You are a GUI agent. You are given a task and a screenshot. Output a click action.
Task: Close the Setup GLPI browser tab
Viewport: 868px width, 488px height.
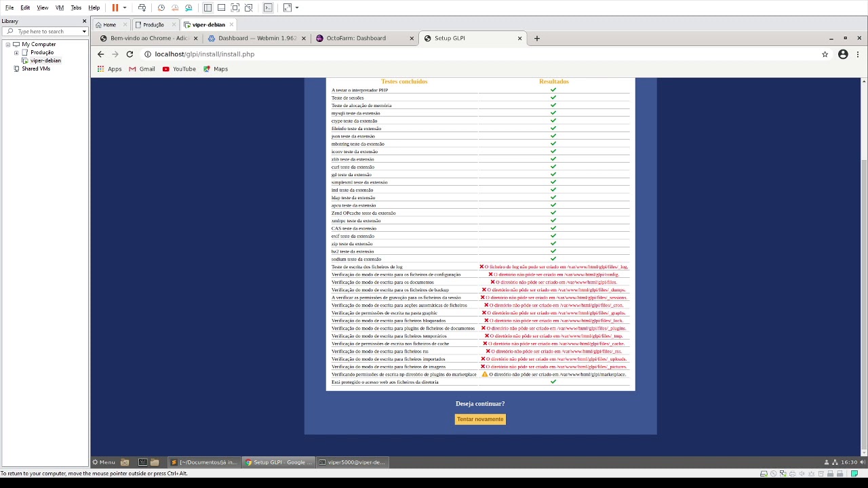point(520,38)
